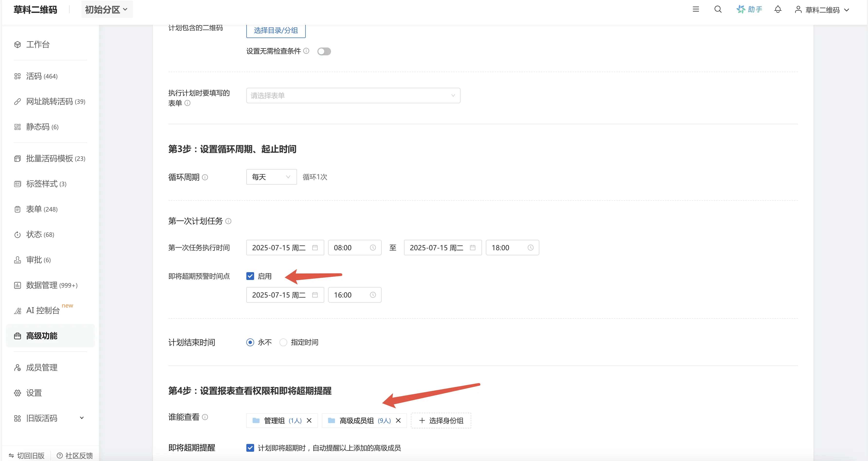Click the 08:00 start time field

coord(355,248)
